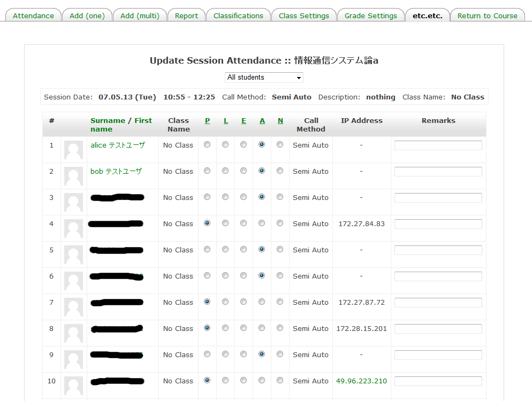
Task: Switch to the Report tab
Action: click(x=186, y=16)
